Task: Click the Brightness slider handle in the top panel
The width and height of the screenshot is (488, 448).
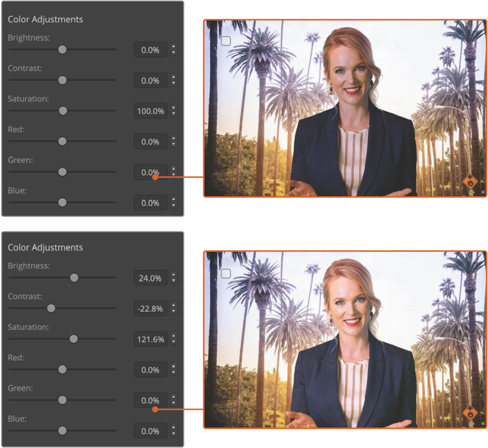Action: [62, 50]
